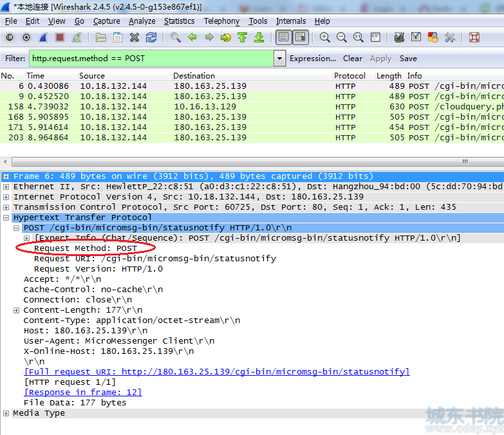Viewport: 504px width, 435px height.
Task: Expand the Media Type node
Action: (x=6, y=413)
